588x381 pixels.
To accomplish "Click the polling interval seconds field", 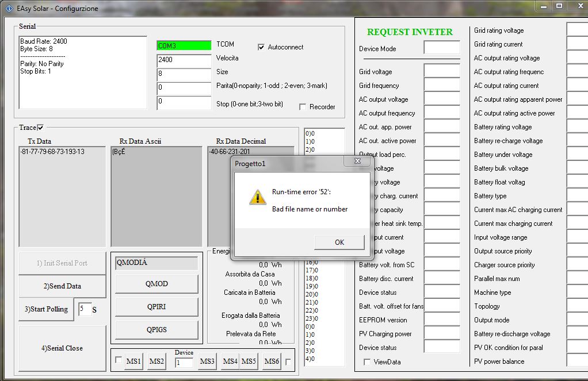I will tap(85, 309).
